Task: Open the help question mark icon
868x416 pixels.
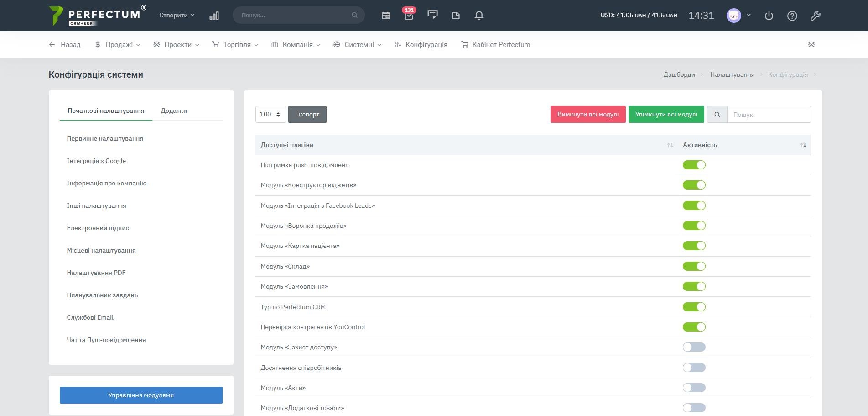Action: (792, 16)
